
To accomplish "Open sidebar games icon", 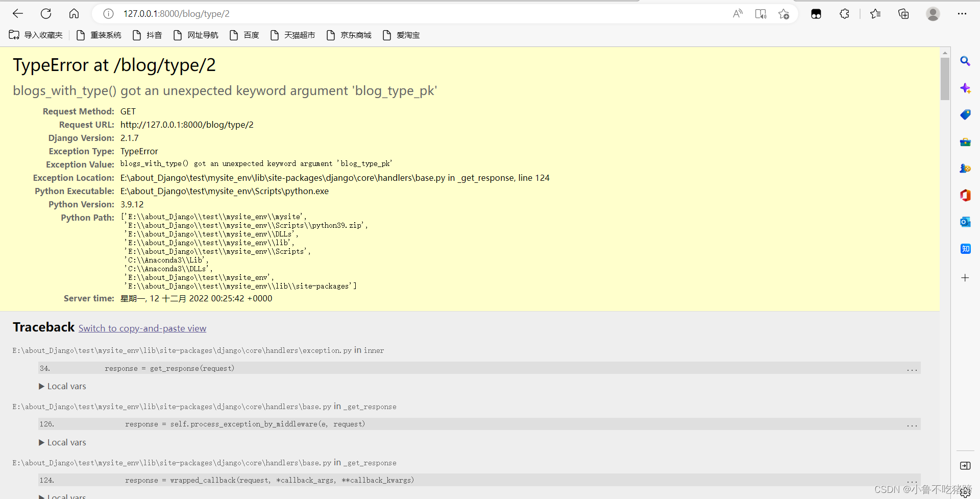I will pos(965,169).
